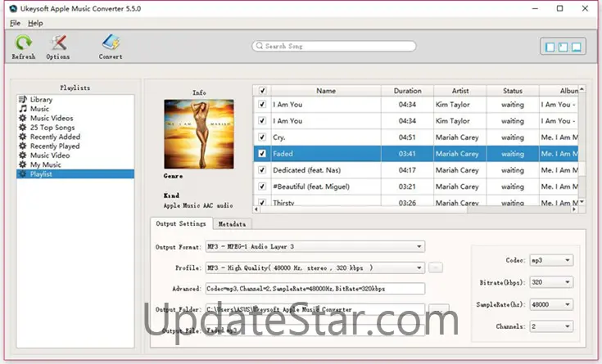Select the 25 Top Songs playlist
Screen dimensions: 602x364
[52, 128]
